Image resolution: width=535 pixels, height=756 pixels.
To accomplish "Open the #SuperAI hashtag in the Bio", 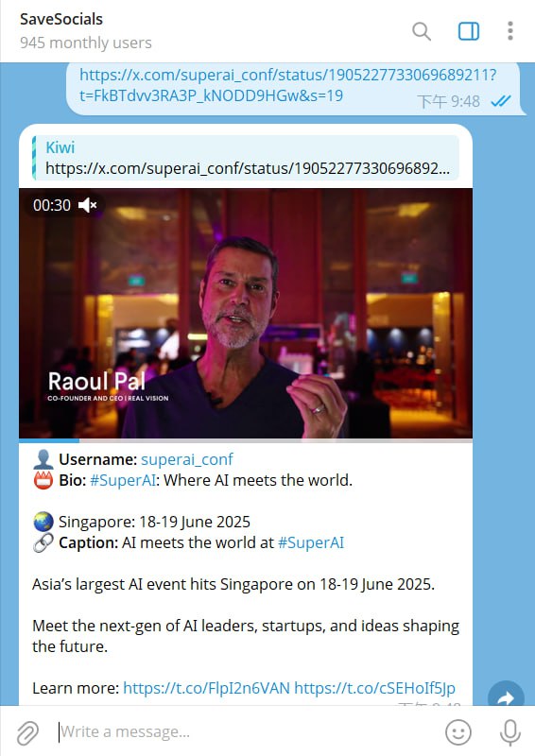I will [123, 480].
